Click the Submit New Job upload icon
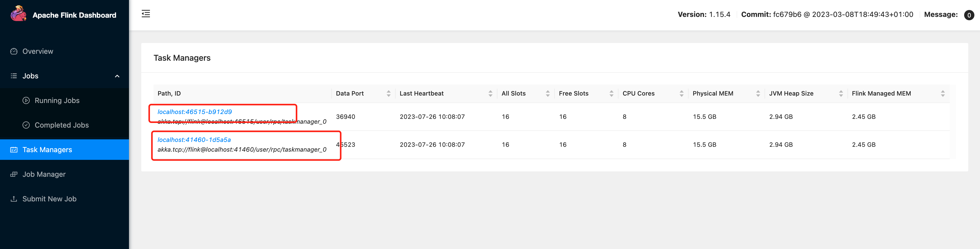 click(14, 199)
